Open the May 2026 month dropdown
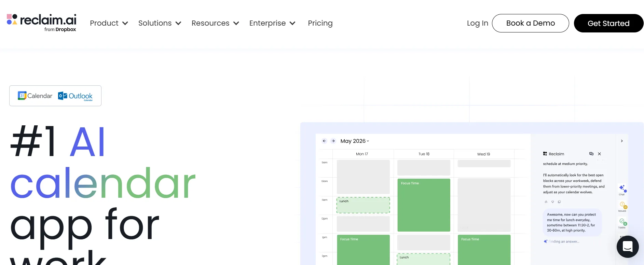Screen dimensions: 644x265 tap(355, 141)
